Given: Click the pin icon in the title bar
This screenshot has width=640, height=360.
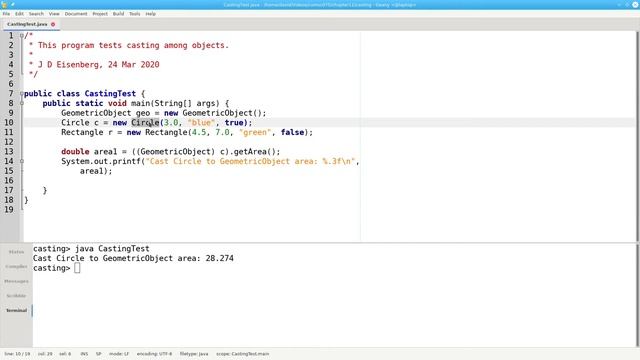Looking at the screenshot, I should (13, 4).
